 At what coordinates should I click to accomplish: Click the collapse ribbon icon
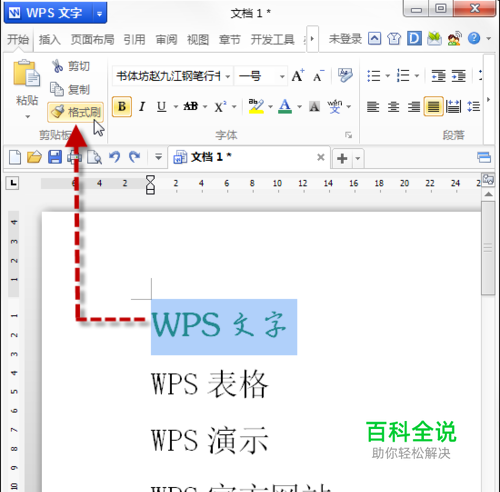pos(374,39)
